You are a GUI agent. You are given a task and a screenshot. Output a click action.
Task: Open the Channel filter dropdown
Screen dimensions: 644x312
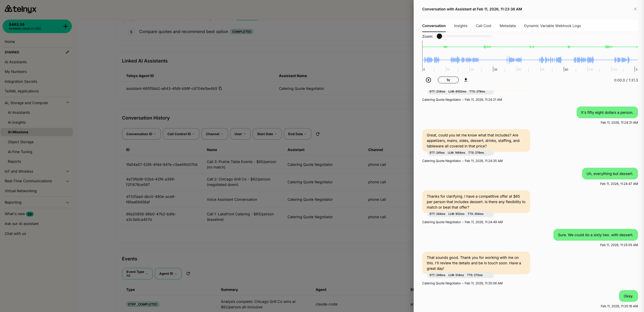[x=214, y=134]
